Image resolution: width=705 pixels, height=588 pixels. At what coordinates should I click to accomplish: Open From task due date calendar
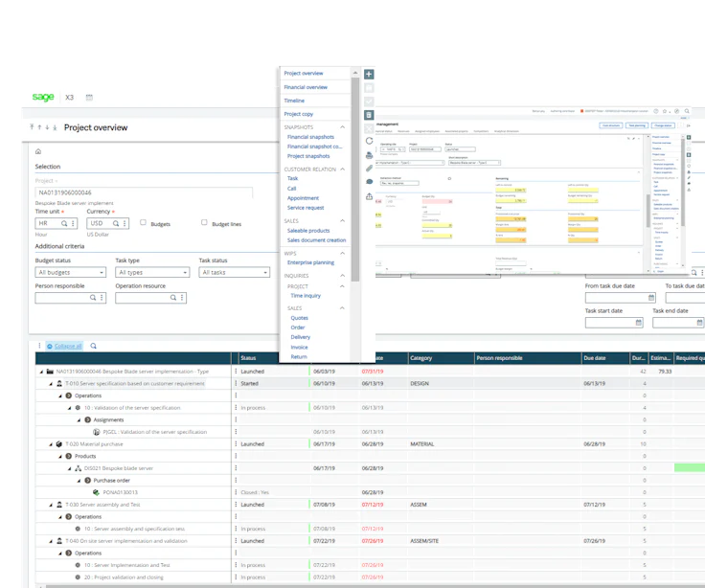point(651,298)
